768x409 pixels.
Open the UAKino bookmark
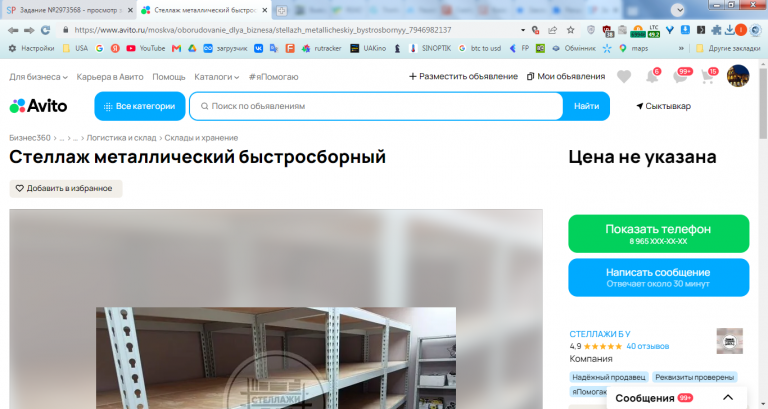click(x=368, y=48)
